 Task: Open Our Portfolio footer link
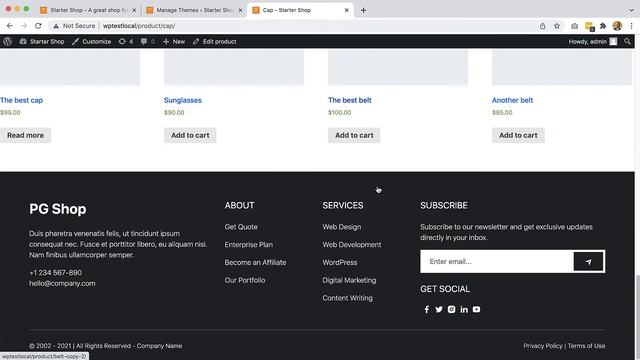point(244,280)
